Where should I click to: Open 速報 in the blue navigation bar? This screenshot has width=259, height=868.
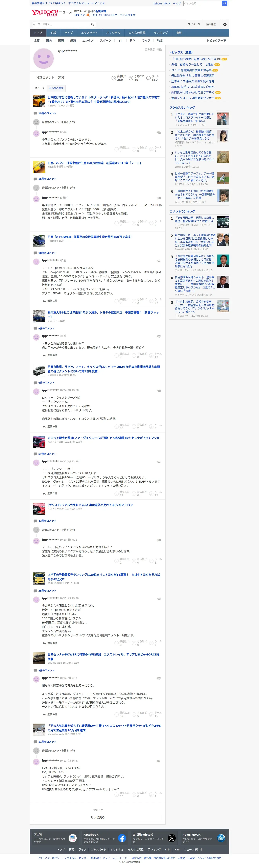pos(53,33)
